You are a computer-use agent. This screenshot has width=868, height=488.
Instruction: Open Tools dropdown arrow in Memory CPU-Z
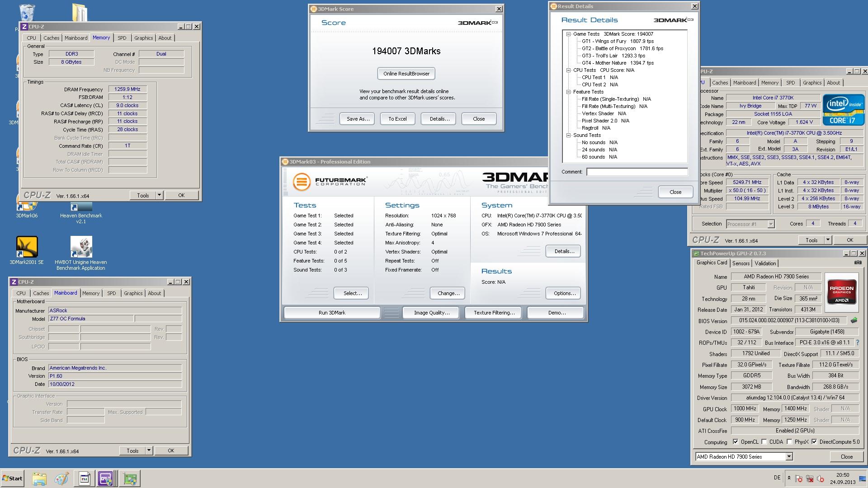tap(159, 195)
